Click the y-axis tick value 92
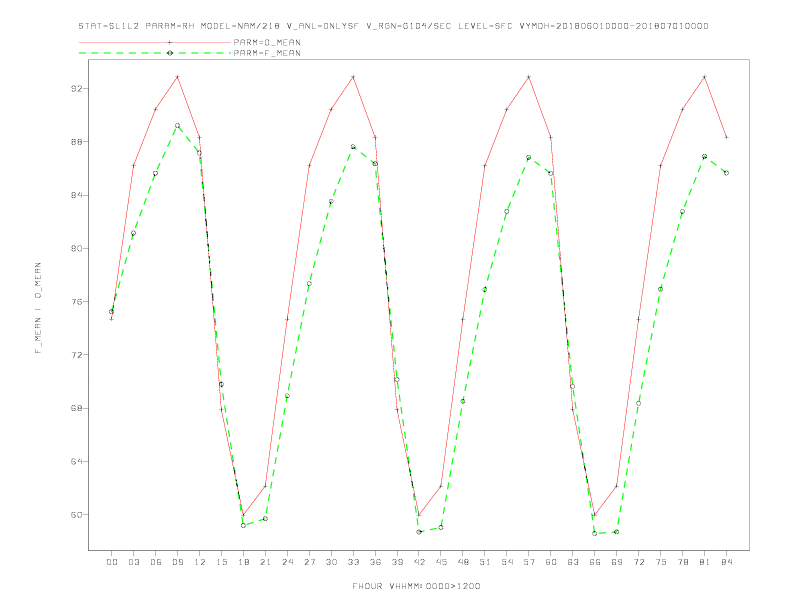This screenshot has width=792, height=612. click(76, 89)
